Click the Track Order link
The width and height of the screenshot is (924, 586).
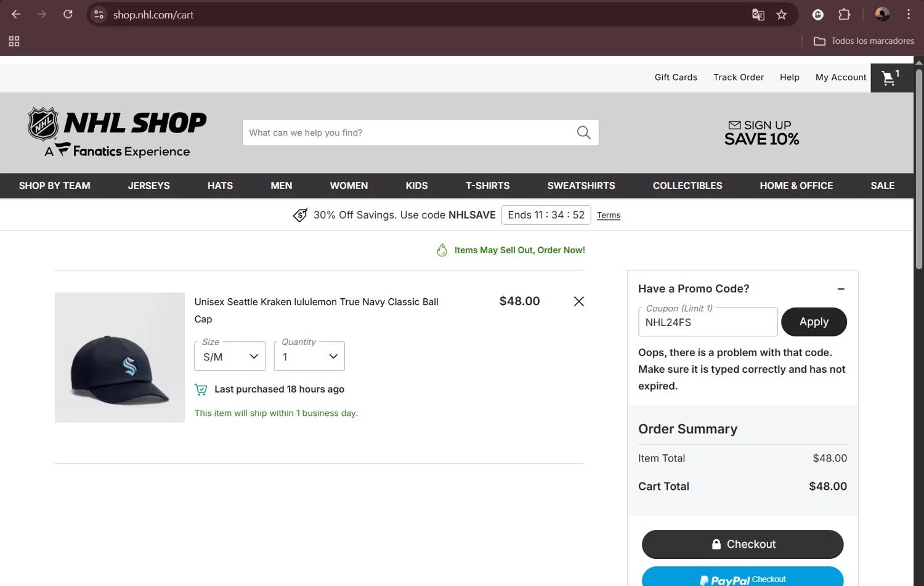coord(738,77)
